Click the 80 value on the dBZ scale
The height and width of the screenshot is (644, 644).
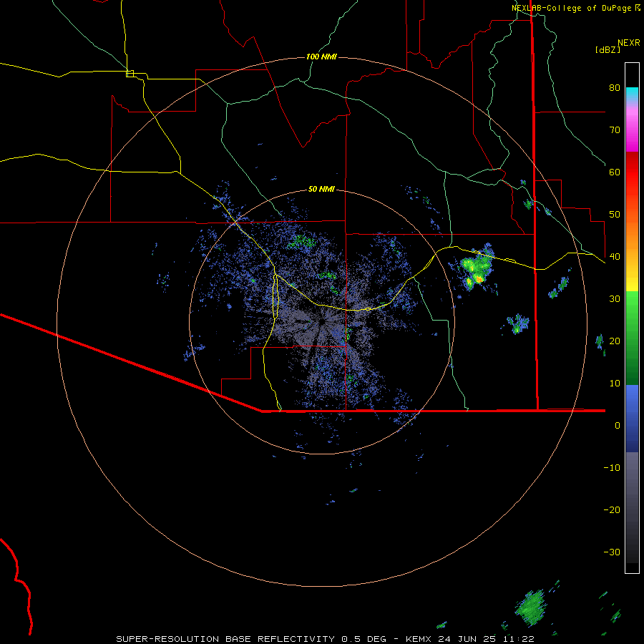pyautogui.click(x=615, y=88)
